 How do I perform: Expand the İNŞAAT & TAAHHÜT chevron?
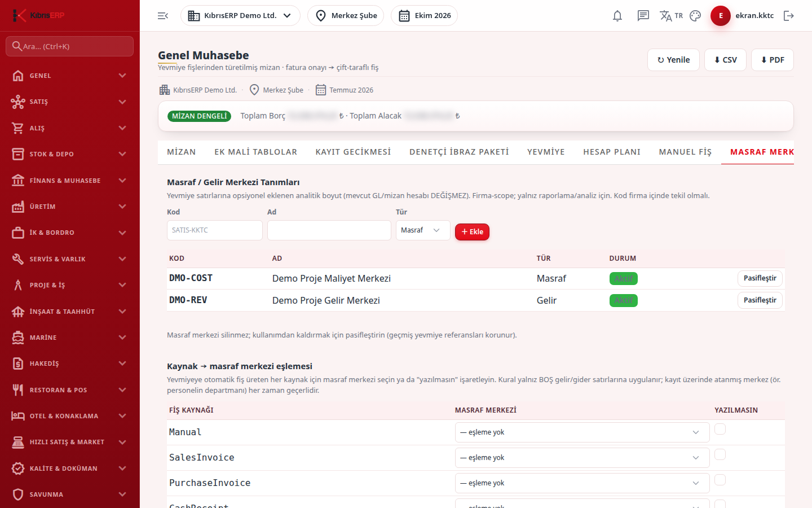[122, 312]
